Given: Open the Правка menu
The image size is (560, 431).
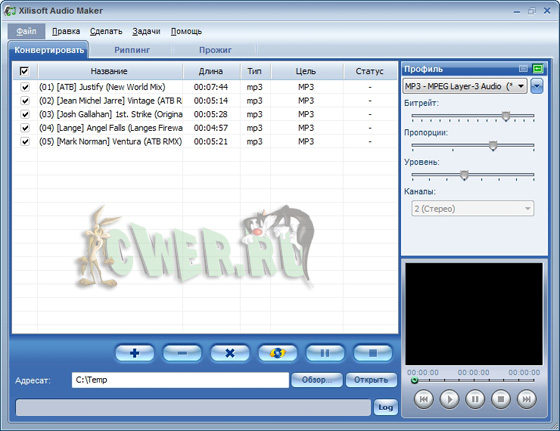Looking at the screenshot, I should 66,31.
